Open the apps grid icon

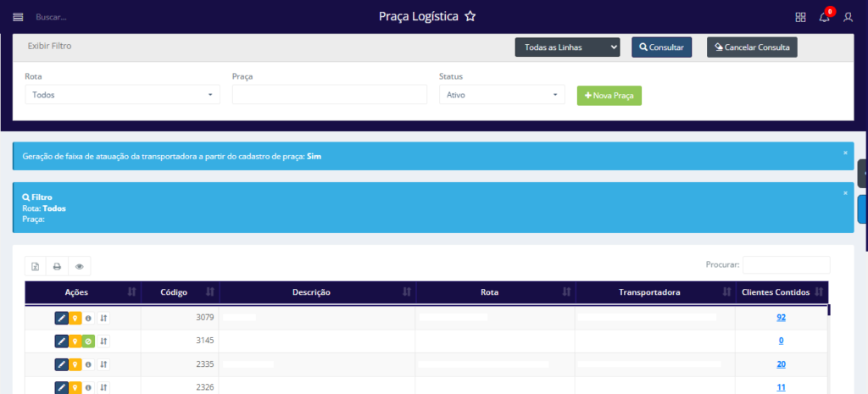click(x=800, y=17)
